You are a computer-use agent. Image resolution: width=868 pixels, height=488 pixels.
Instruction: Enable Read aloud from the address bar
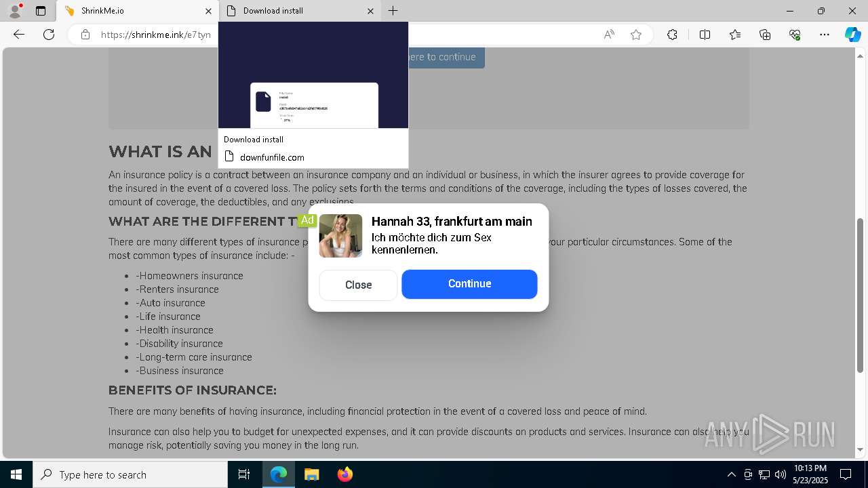click(609, 35)
